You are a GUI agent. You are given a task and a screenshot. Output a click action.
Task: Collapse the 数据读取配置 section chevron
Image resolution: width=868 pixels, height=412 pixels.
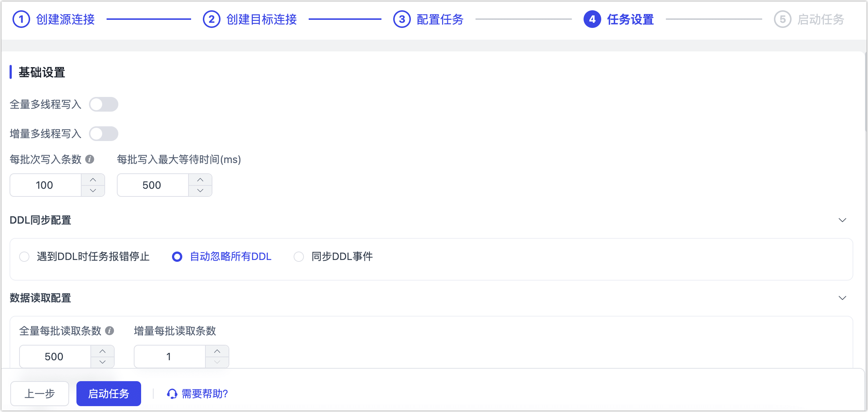pyautogui.click(x=842, y=298)
